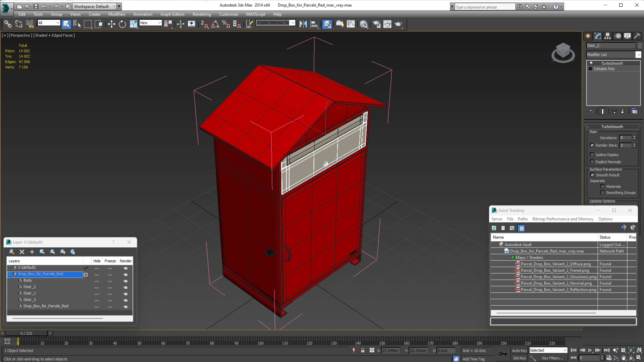Hide Door_1 layer using visibility toggle
Screen dimensions: 644x362
96,293
